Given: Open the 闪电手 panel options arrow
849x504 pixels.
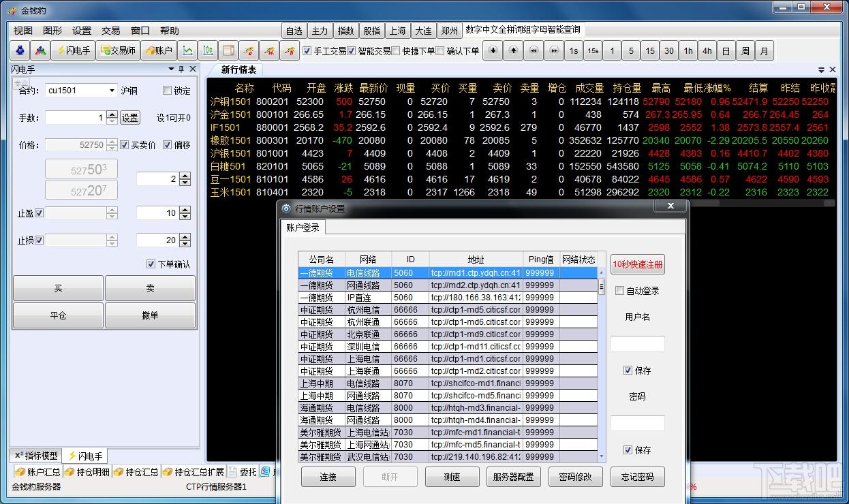Looking at the screenshot, I should click(x=171, y=69).
